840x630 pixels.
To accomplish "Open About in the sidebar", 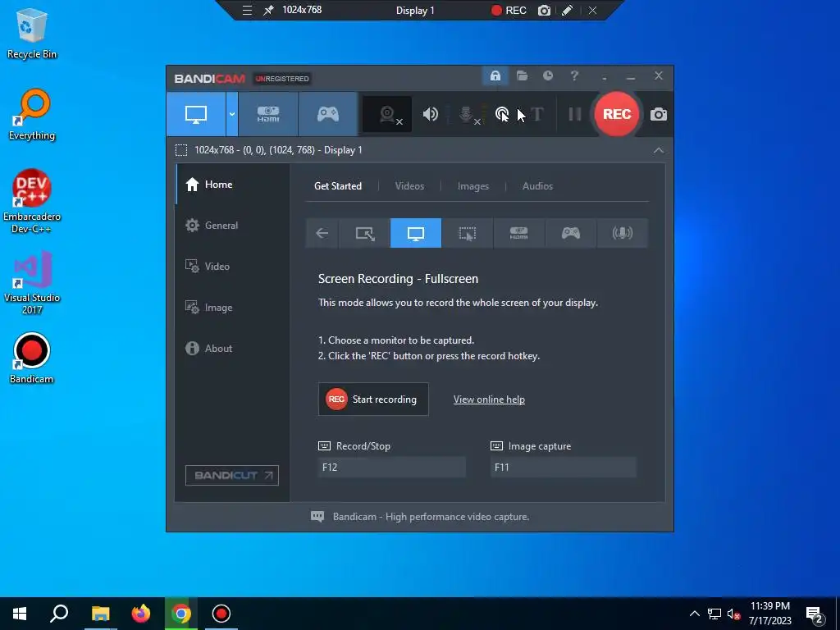I will point(232,348).
